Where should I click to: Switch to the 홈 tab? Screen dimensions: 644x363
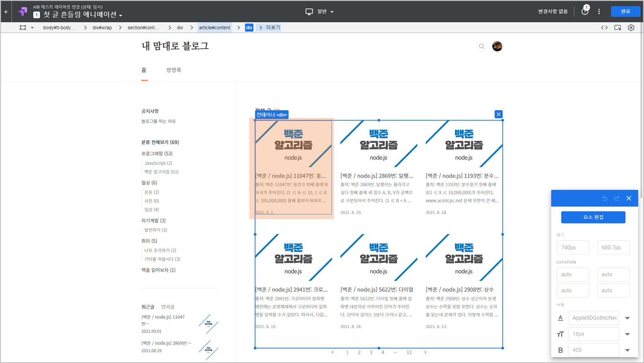(x=144, y=70)
